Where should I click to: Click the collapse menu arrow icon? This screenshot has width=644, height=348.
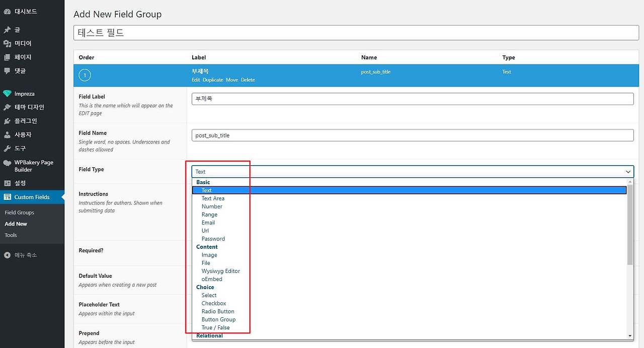[7, 255]
